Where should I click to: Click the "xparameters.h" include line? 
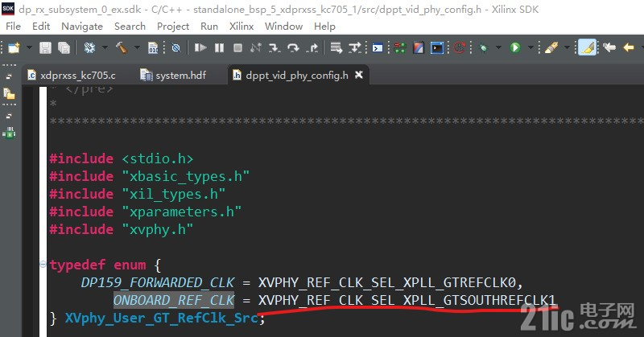click(x=146, y=212)
